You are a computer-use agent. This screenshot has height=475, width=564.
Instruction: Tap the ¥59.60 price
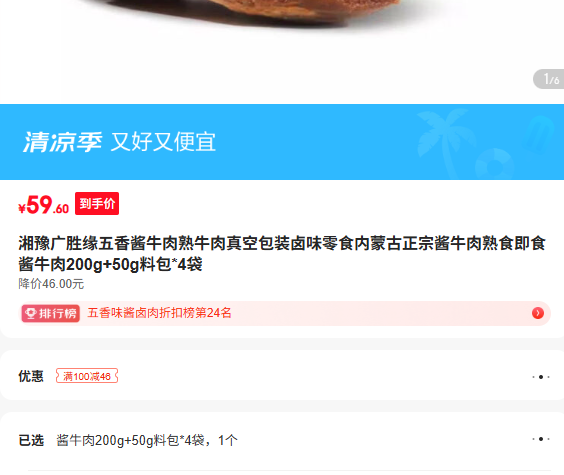click(44, 205)
